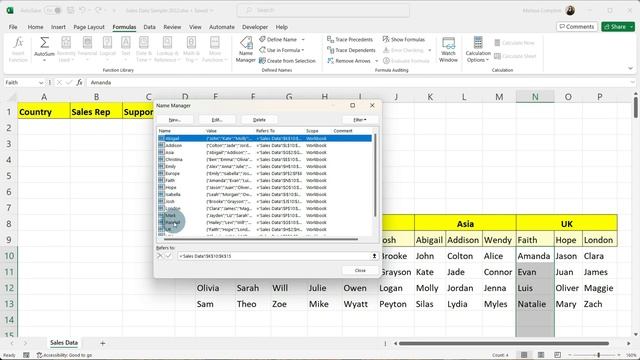Screen dimensions: 640x360
Task: Click Name Manager list vertical scrollbar
Action: [375, 176]
